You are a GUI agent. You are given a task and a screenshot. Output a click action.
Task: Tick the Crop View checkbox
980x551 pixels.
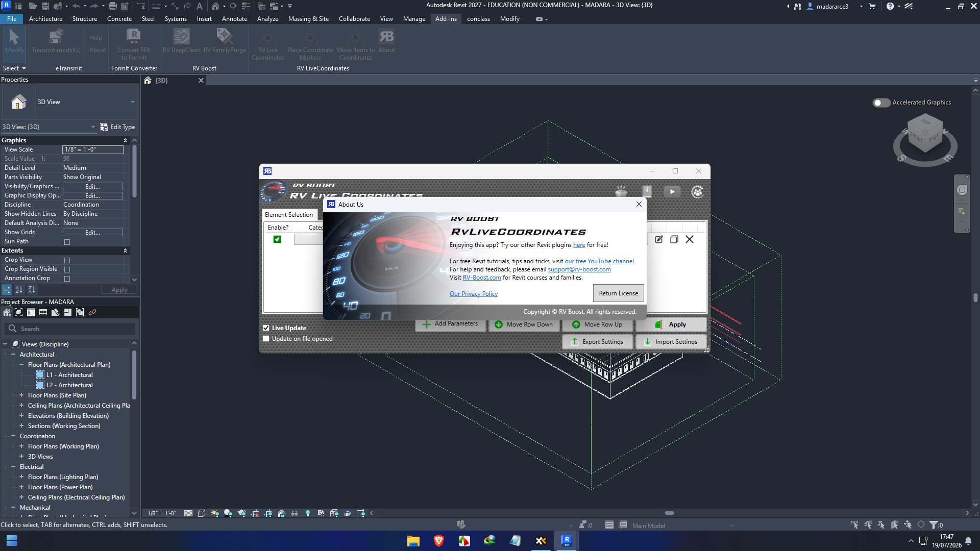[x=67, y=260]
